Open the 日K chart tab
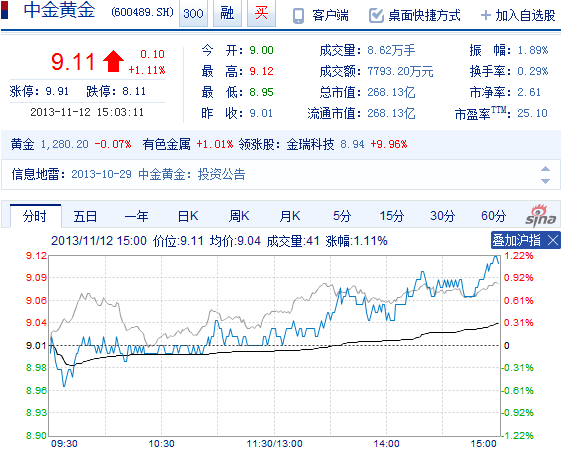The height and width of the screenshot is (451, 562). point(188,216)
